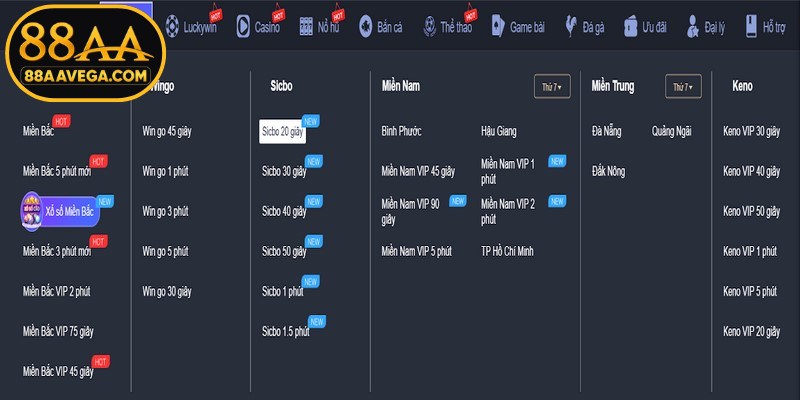
Task: Open Bắn cá fish icon
Action: coord(366,27)
